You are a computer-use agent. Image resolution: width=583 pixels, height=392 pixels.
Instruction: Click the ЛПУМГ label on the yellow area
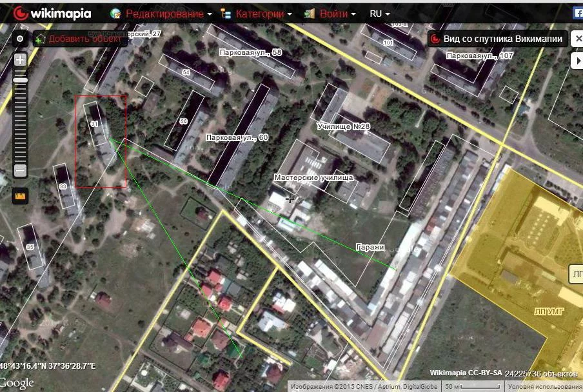pos(549,311)
